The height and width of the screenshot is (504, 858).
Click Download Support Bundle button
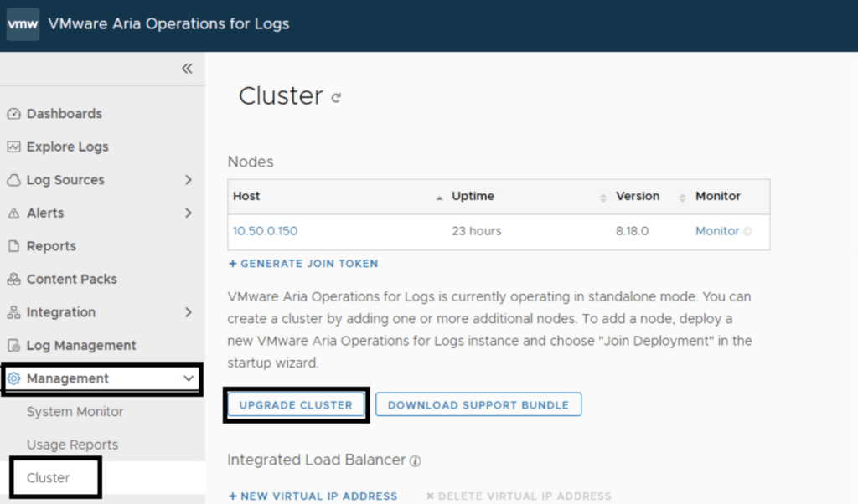pos(478,405)
